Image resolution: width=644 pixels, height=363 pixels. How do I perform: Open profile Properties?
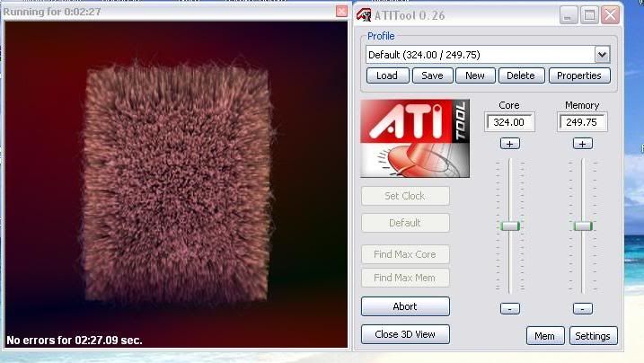coord(579,75)
